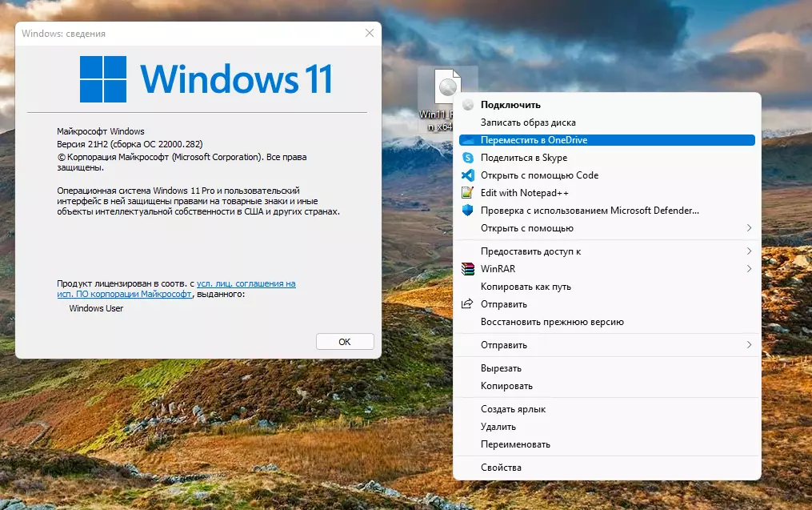
Task: Click the Windows User licensee text
Action: coord(96,308)
